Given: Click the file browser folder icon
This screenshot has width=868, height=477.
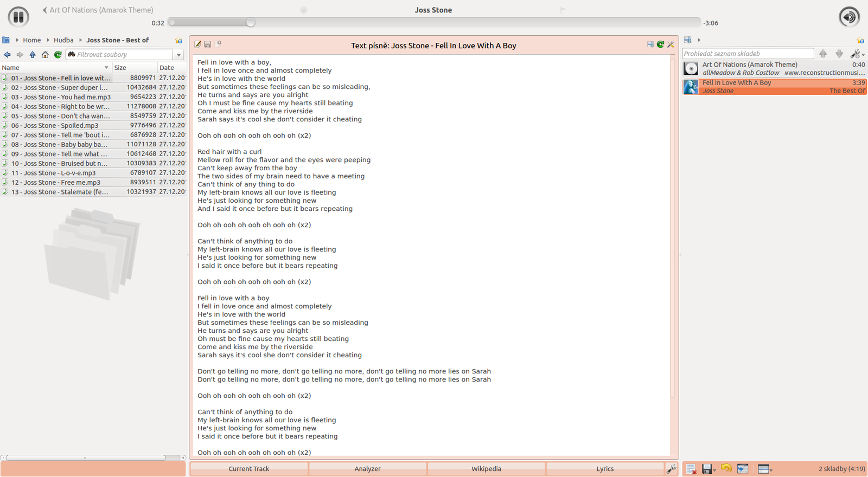Looking at the screenshot, I should (6, 40).
